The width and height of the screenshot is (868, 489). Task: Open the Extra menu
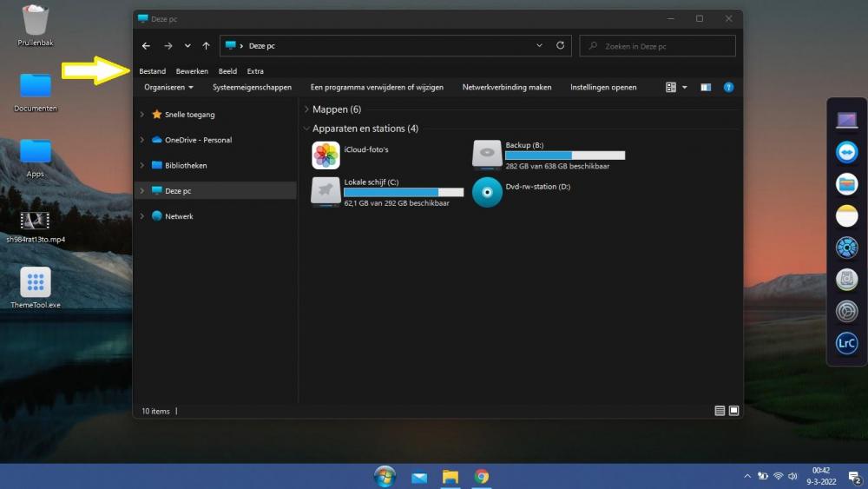255,71
